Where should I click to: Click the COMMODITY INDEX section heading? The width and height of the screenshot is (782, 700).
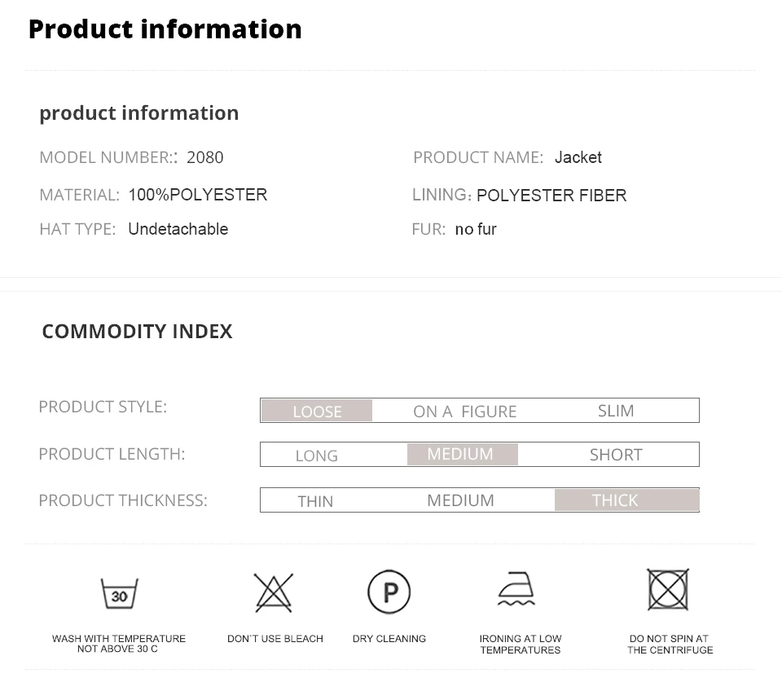coord(137,332)
